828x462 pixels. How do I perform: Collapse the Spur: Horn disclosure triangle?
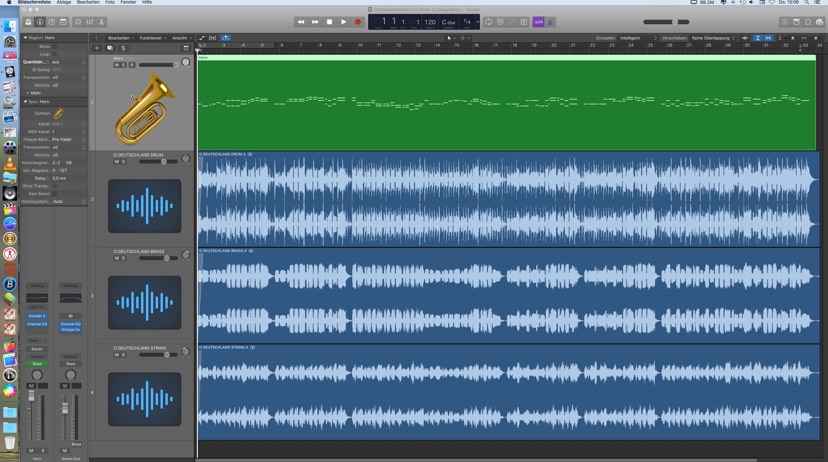tap(25, 101)
